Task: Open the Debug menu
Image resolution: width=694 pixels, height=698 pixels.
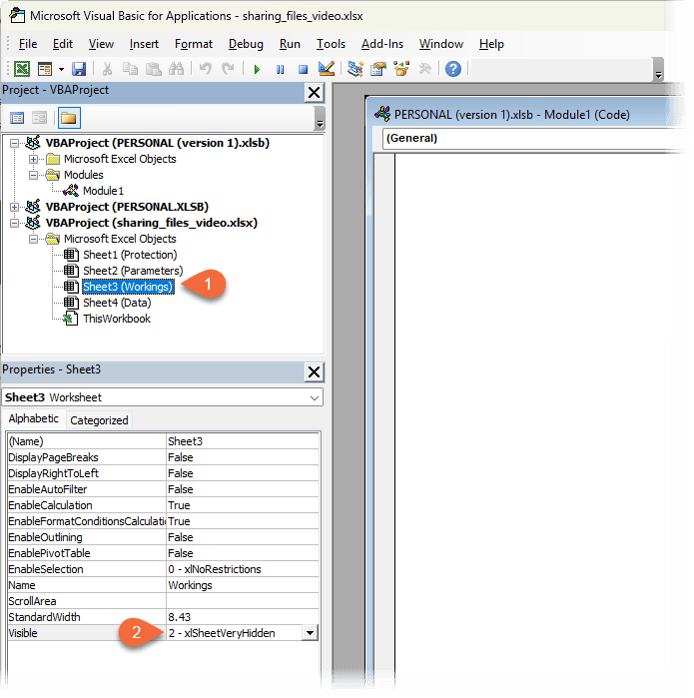Action: (x=246, y=44)
